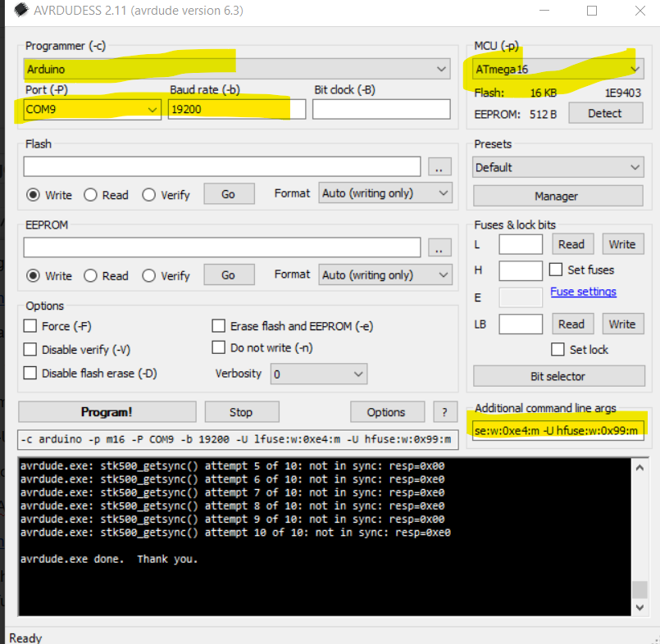Minimize the AVRDUDESS window
Image resolution: width=660 pixels, height=644 pixels.
pyautogui.click(x=544, y=11)
